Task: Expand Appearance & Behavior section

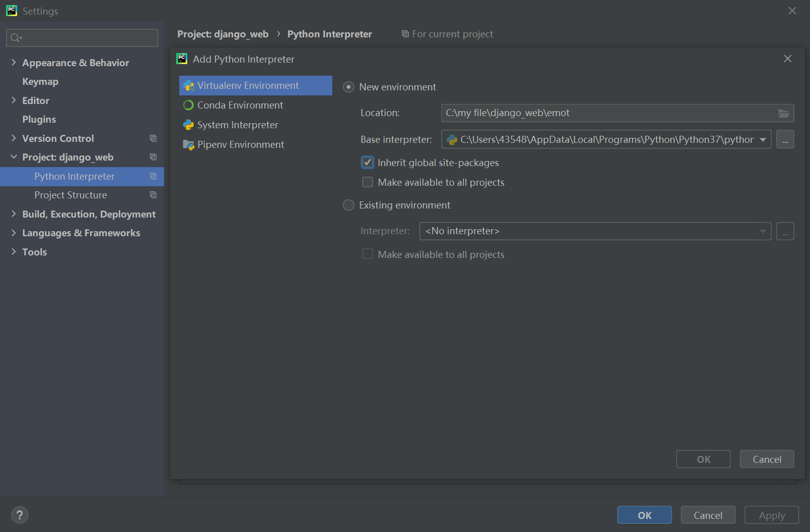Action: [14, 63]
